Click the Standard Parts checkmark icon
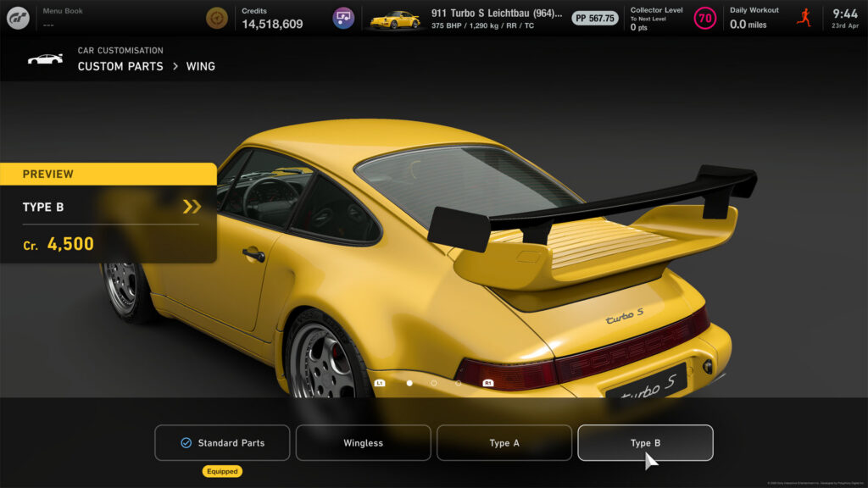This screenshot has height=488, width=868. point(186,442)
